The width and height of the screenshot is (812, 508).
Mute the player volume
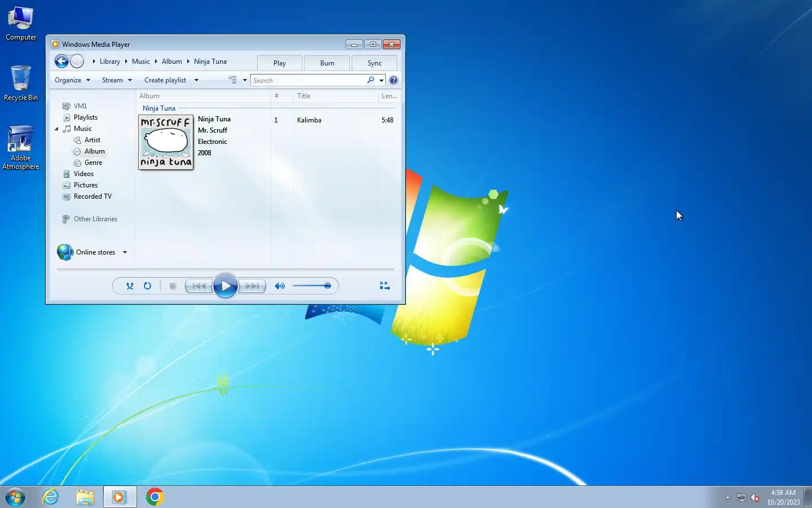pyautogui.click(x=280, y=286)
